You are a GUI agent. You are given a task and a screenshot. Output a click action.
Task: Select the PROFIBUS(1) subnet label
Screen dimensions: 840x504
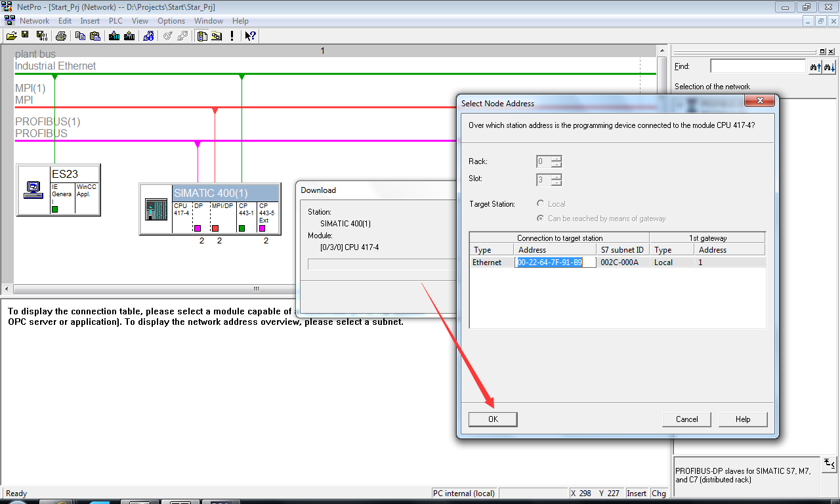(x=47, y=122)
